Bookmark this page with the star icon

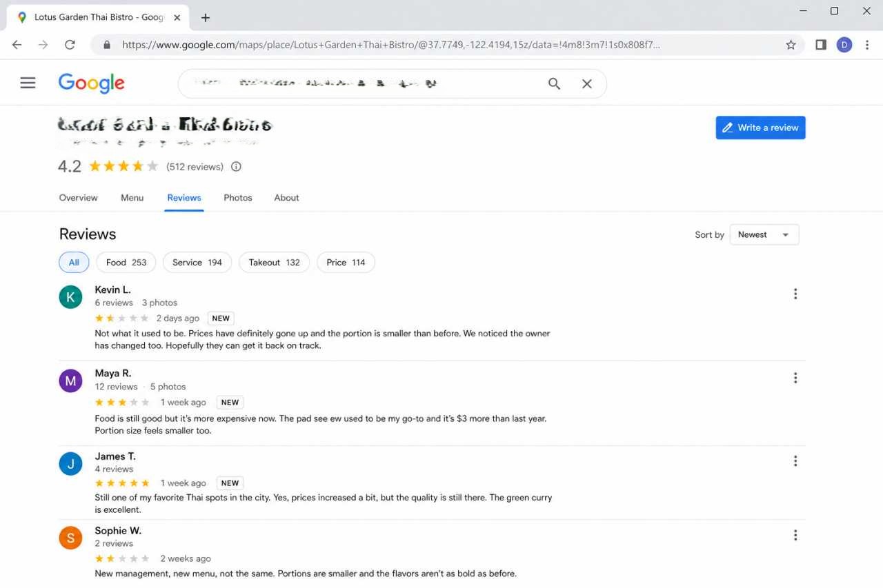[791, 45]
